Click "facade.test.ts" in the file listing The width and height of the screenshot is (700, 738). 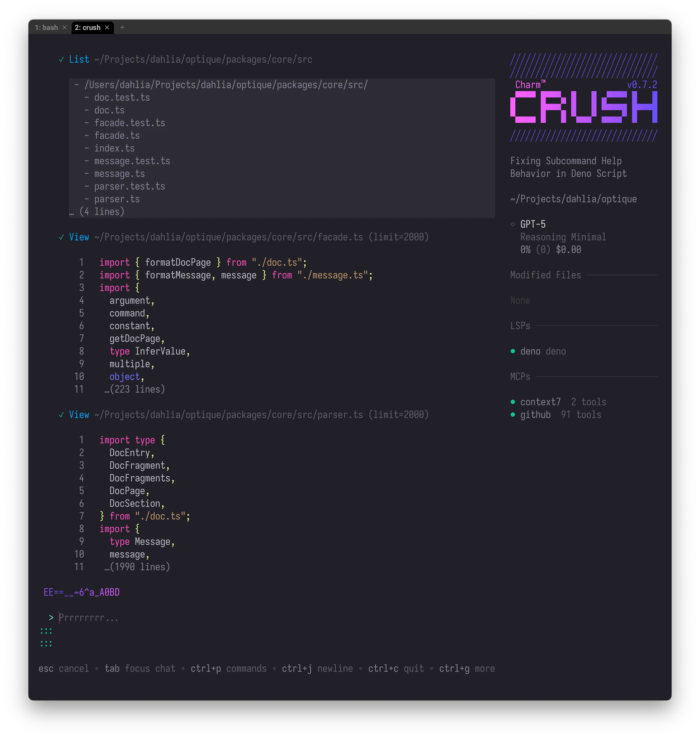coord(130,123)
